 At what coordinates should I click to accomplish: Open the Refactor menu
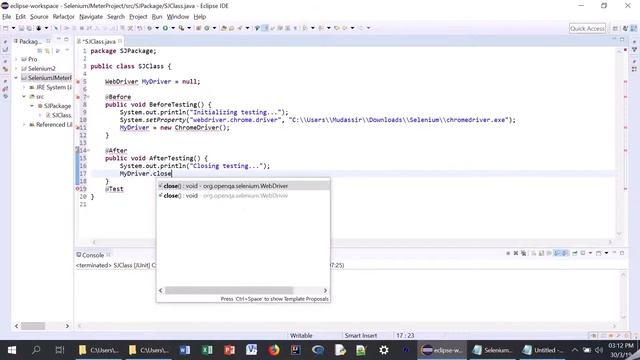pyautogui.click(x=64, y=17)
